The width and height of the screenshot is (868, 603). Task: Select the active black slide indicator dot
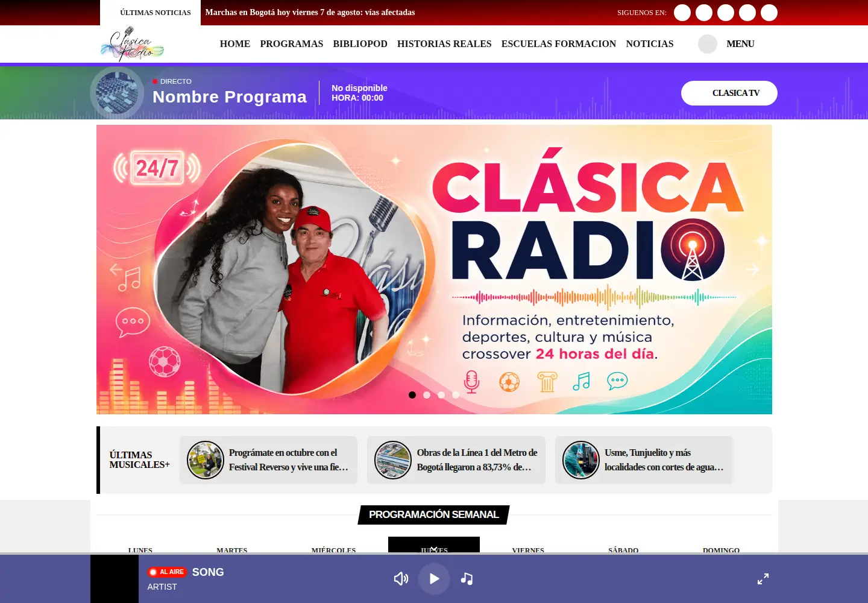pyautogui.click(x=412, y=395)
